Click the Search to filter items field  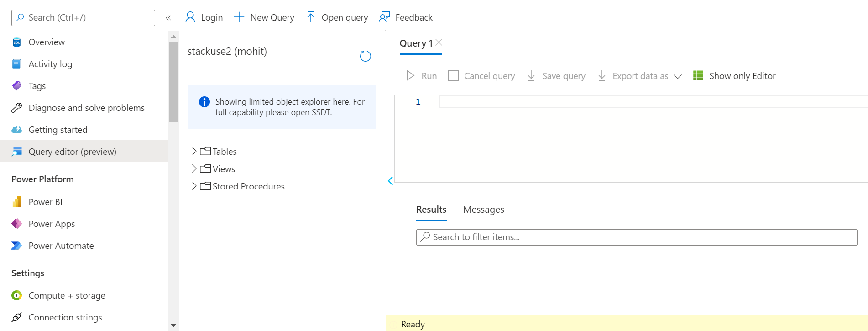(637, 237)
